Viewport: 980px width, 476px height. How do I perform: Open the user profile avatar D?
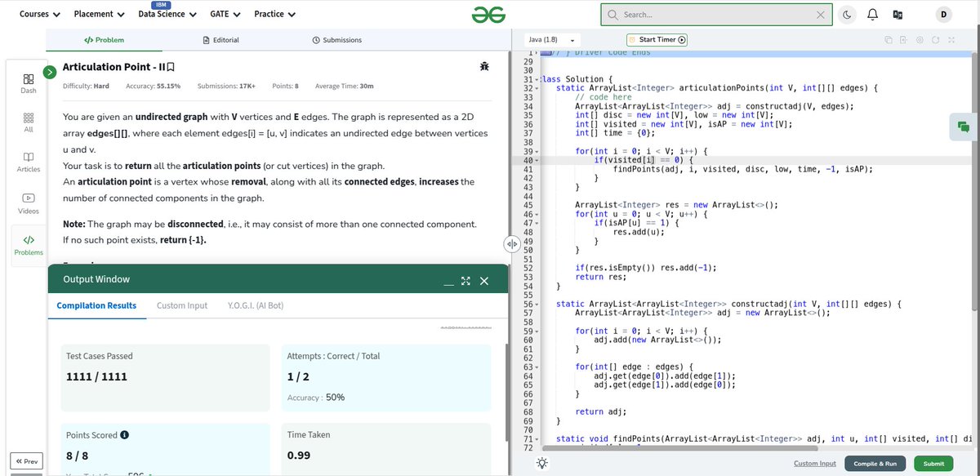coord(943,15)
